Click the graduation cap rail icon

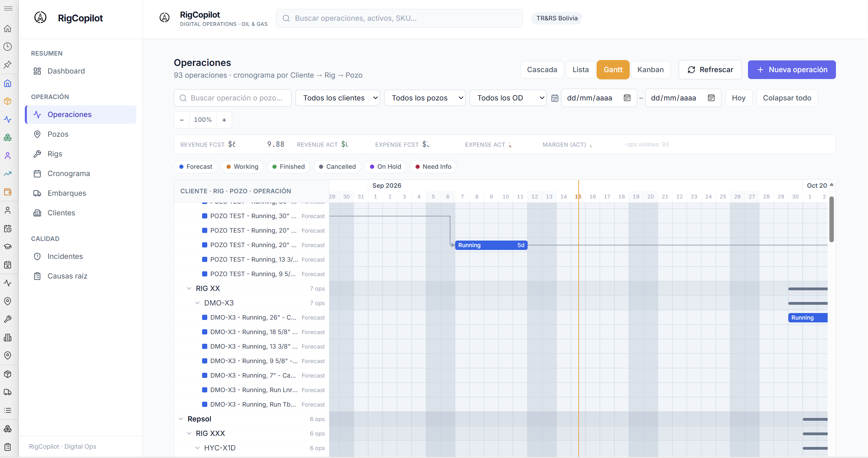pyautogui.click(x=8, y=246)
